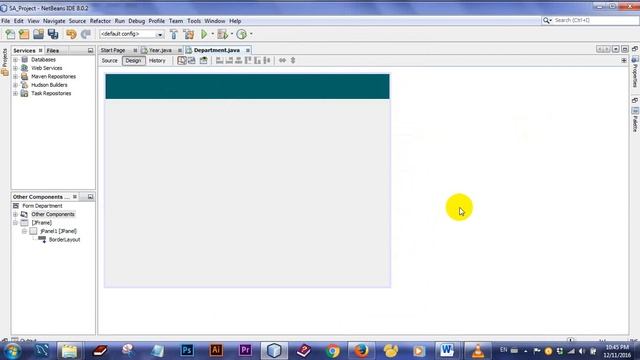Open the Debug Project dropdown arrow

point(232,34)
